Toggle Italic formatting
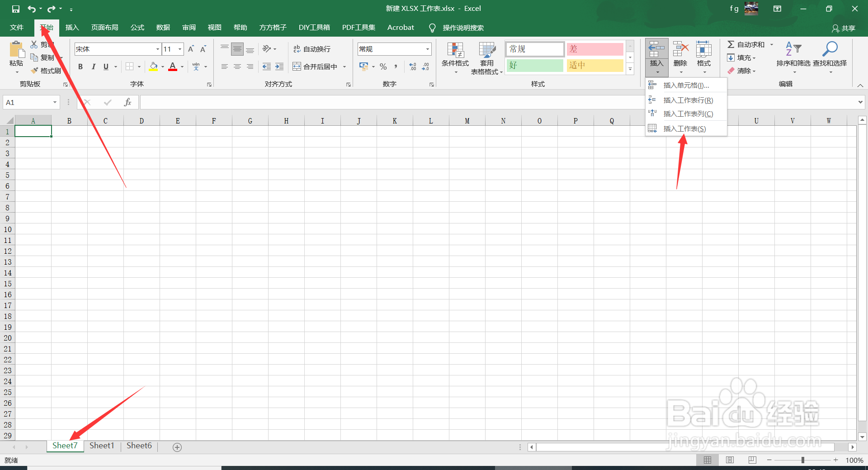The image size is (868, 470). coord(93,66)
